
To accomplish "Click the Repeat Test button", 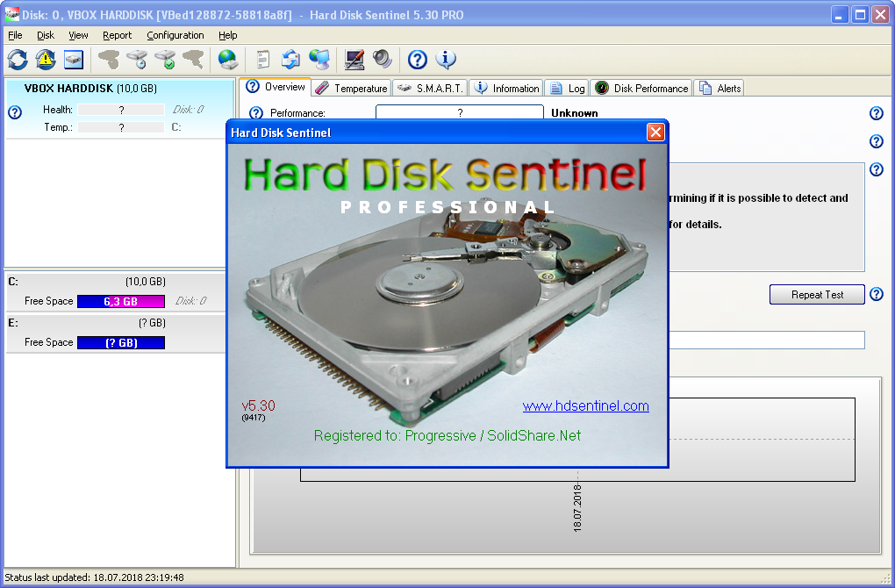I will [x=817, y=295].
